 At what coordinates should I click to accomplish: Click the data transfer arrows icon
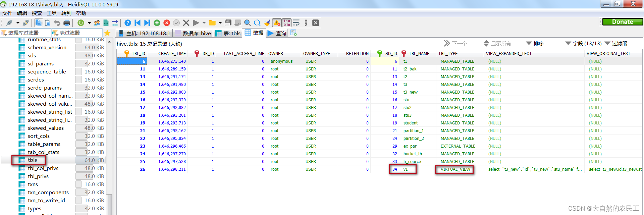pos(115,23)
